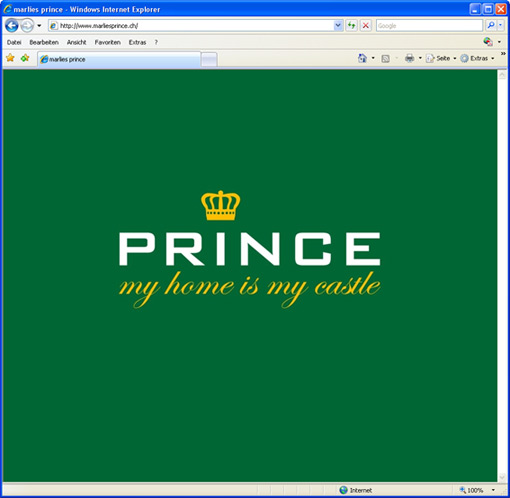Open the Favoriten menu
This screenshot has width=510, height=498.
coord(107,42)
